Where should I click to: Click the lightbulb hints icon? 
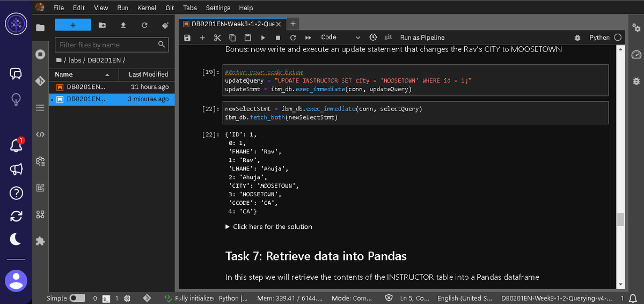click(x=16, y=99)
